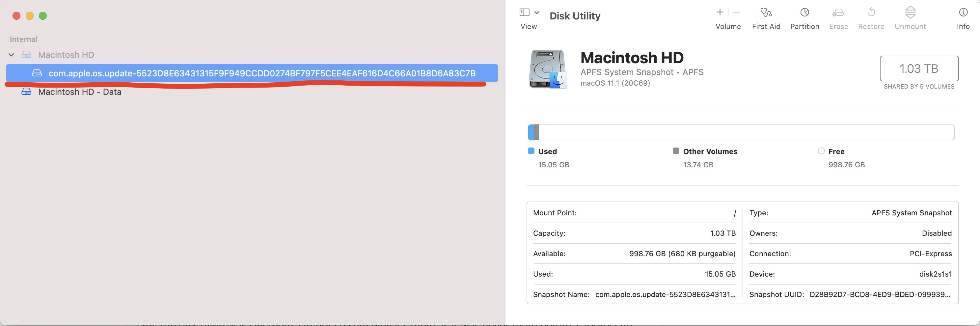The height and width of the screenshot is (326, 980).
Task: Click the "1.03 TB" value in Capacity row
Action: point(722,233)
